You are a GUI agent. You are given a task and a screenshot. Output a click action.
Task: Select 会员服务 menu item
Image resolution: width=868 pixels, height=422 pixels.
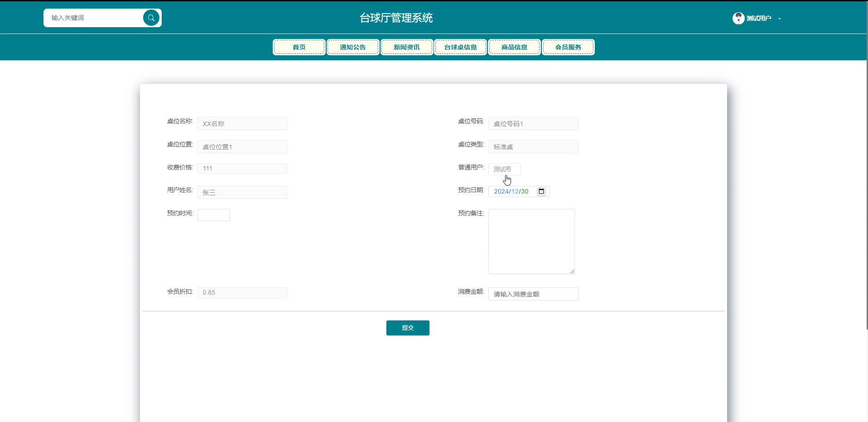tap(568, 47)
